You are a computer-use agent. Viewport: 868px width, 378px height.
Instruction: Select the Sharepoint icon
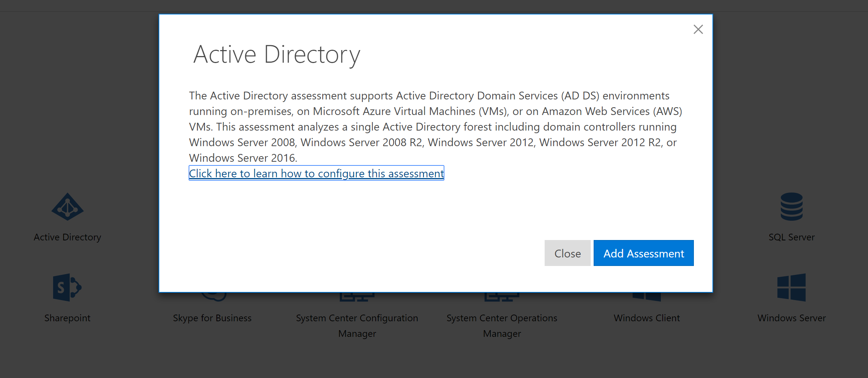(x=67, y=287)
